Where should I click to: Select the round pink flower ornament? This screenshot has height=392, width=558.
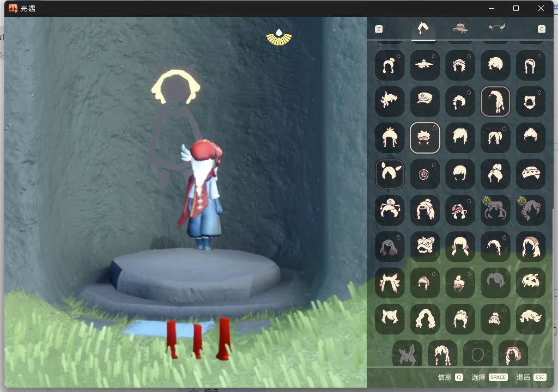coord(425,174)
